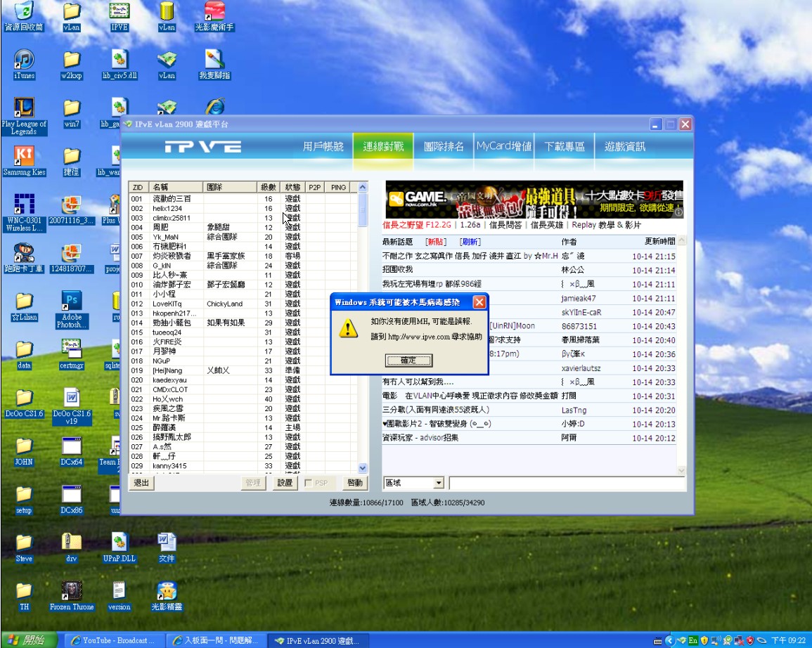Click the player list scroll-down arrow
The image size is (812, 648).
[x=363, y=468]
